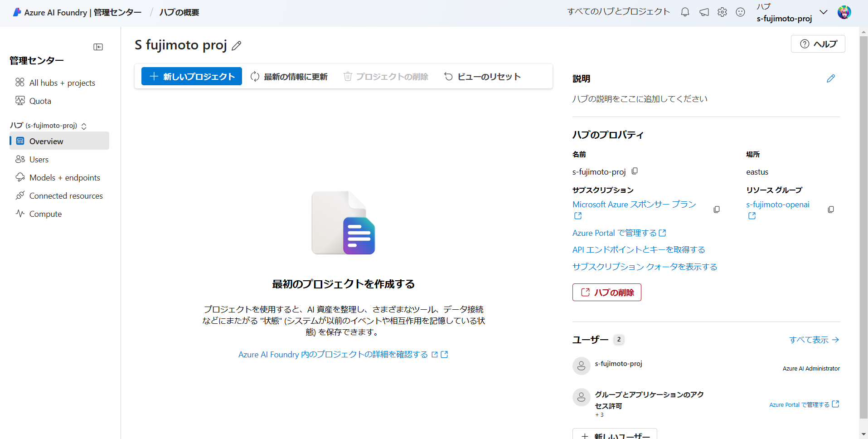The image size is (868, 439).
Task: Copy the subscription name
Action: click(x=717, y=210)
